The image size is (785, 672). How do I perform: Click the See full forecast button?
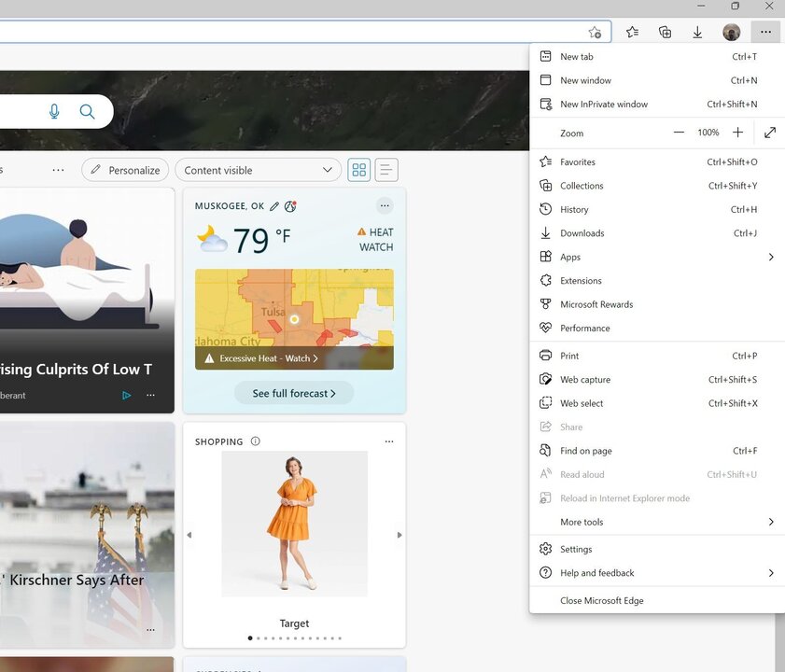(294, 393)
